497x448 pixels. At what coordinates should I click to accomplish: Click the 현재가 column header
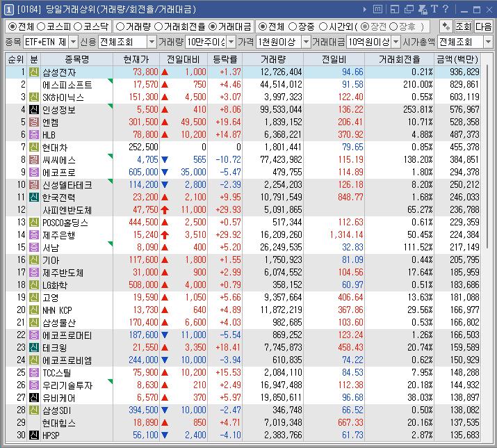tap(136, 59)
